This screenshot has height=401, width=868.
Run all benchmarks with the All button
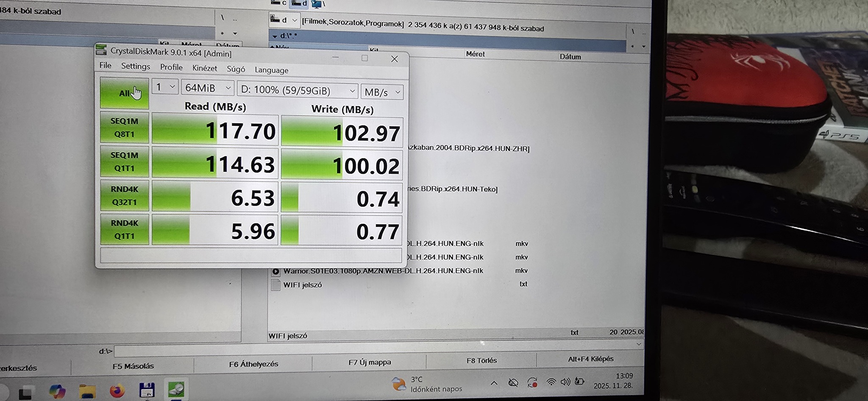[125, 93]
